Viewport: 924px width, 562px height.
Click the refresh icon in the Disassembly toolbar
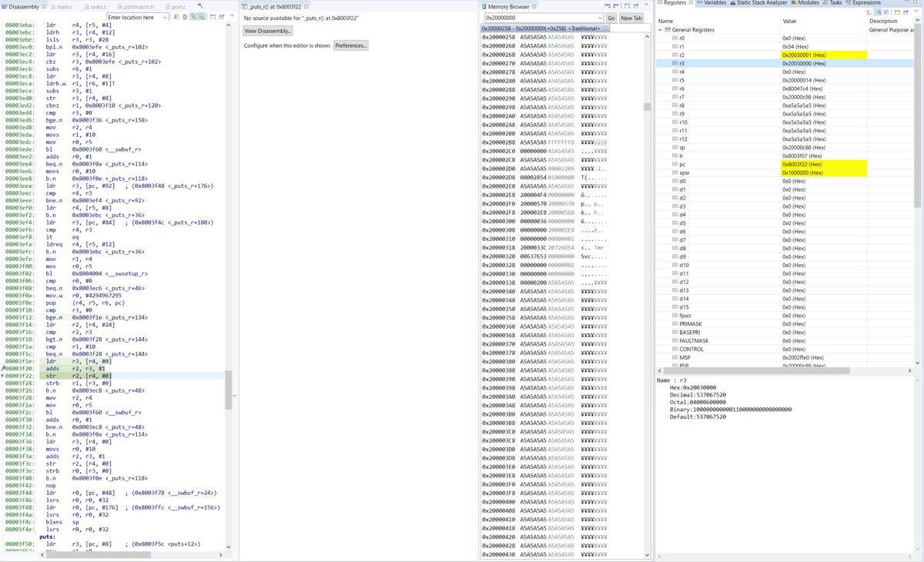click(x=176, y=16)
